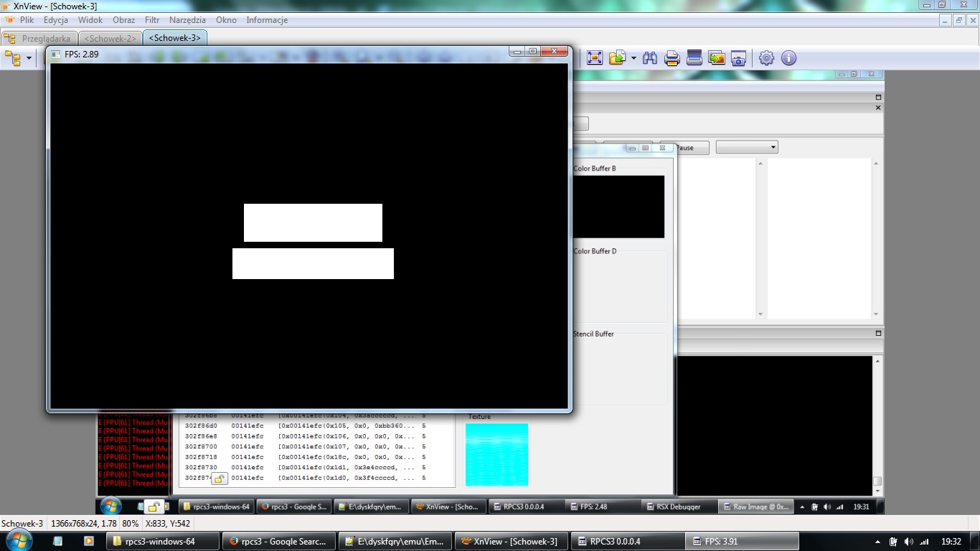Open the Filtr menu
Screen dimensions: 980x551
[x=152, y=20]
